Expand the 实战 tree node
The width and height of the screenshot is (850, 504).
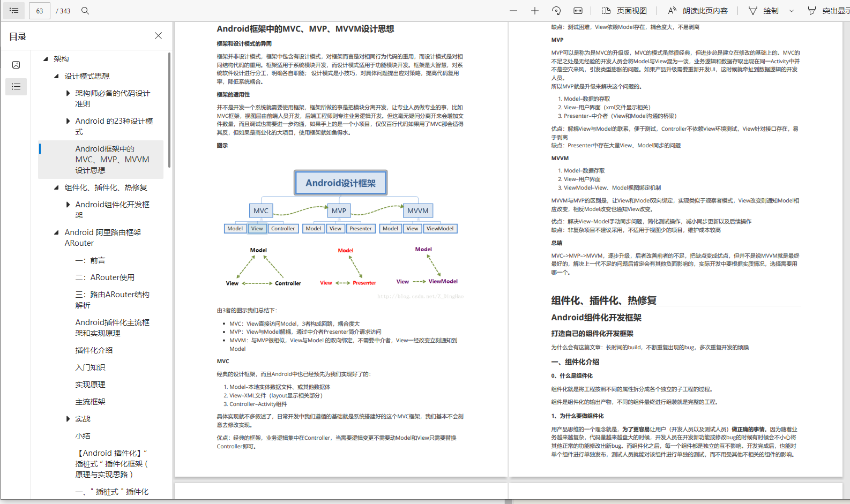(68, 419)
